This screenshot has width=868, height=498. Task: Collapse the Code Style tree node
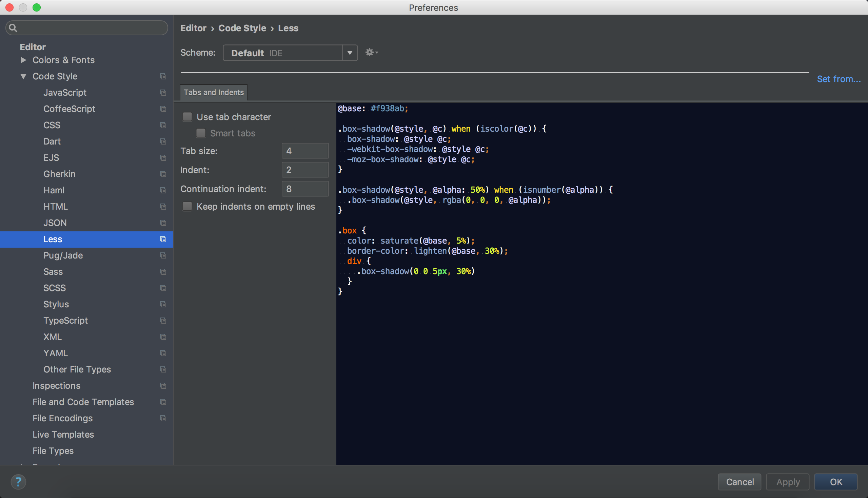(23, 76)
